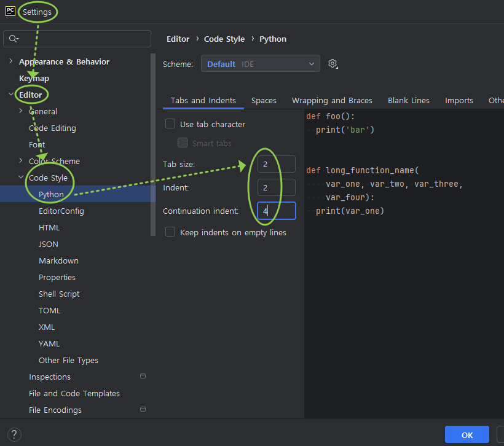Viewport: 504px width, 446px height.
Task: Open the Blank Lines tab
Action: [x=408, y=101]
